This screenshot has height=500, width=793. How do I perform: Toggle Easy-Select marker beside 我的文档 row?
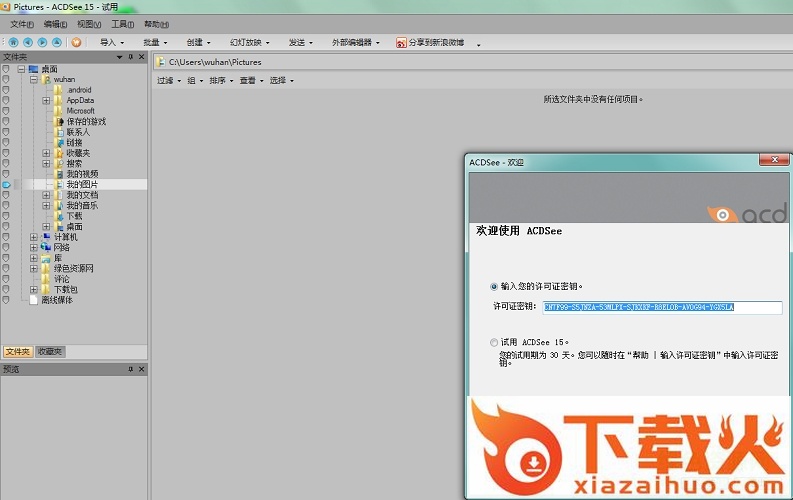(x=6, y=195)
